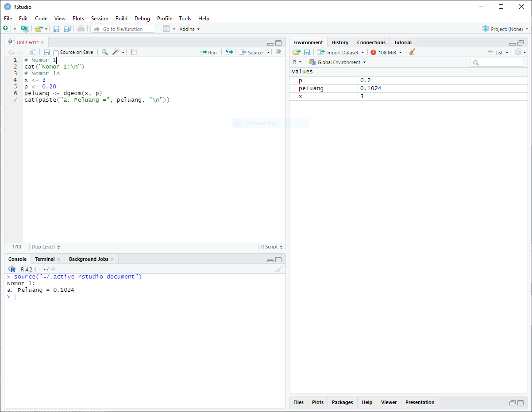Viewport: 532px width, 412px height.
Task: Create a new file with the green plus icon
Action: click(6, 29)
